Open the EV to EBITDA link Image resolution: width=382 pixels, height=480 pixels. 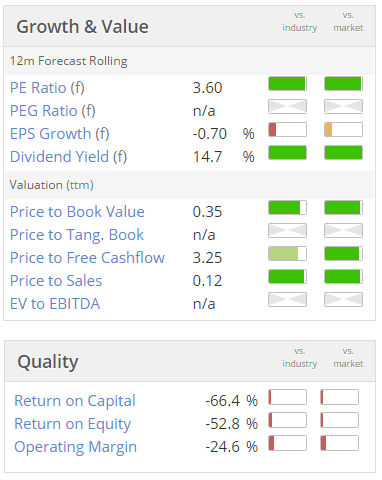[55, 304]
